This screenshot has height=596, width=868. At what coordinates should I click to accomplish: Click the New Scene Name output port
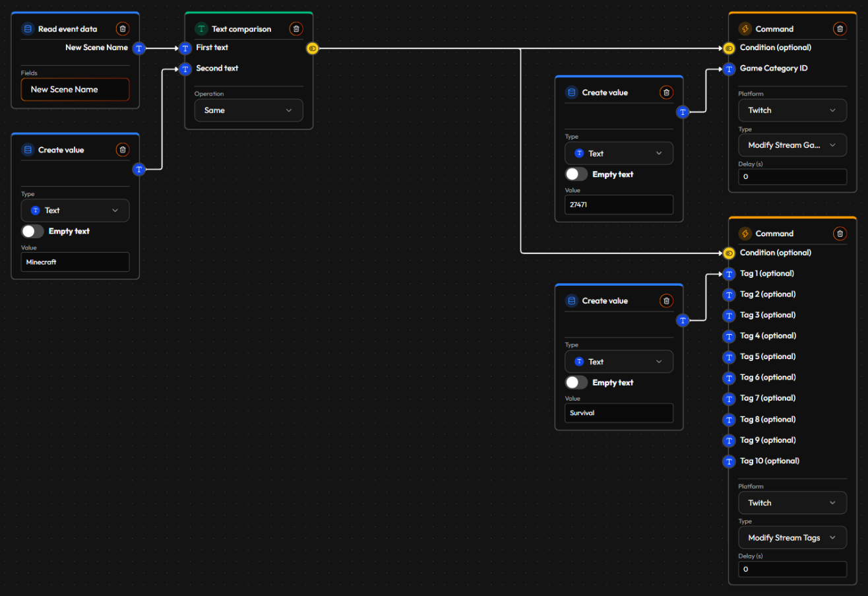pos(139,48)
